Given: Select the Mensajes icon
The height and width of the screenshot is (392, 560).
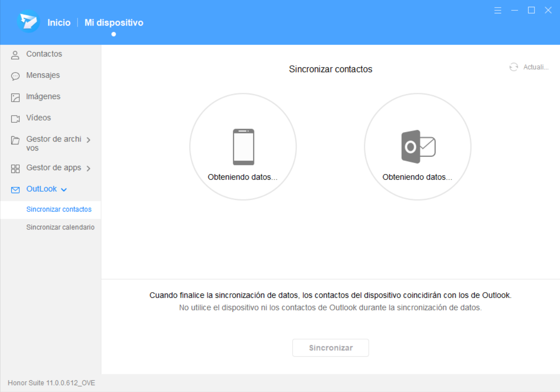Looking at the screenshot, I should click(x=16, y=75).
